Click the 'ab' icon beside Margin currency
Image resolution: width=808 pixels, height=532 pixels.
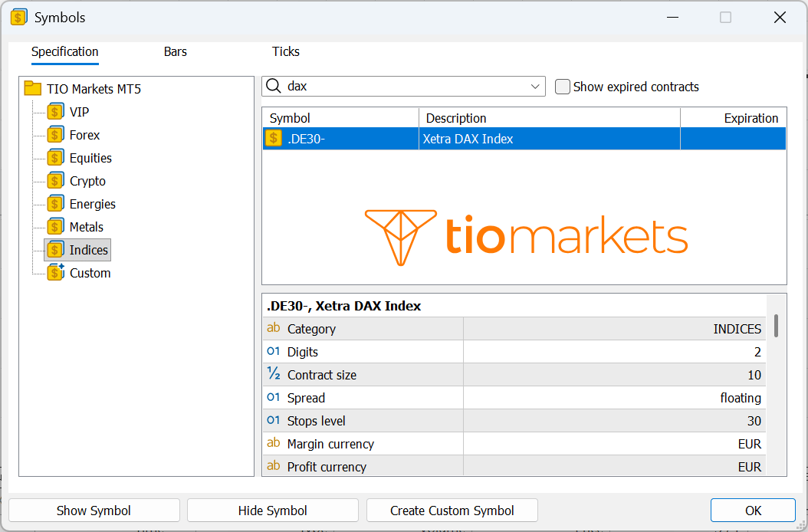[273, 443]
